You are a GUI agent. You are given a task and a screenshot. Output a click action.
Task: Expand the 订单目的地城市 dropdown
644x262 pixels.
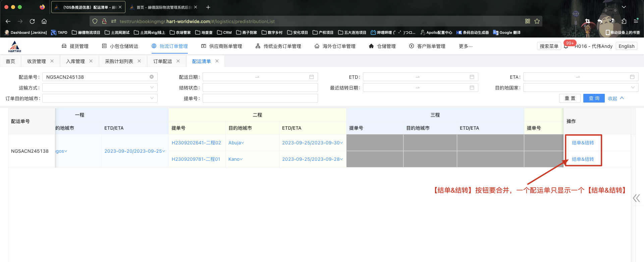100,99
